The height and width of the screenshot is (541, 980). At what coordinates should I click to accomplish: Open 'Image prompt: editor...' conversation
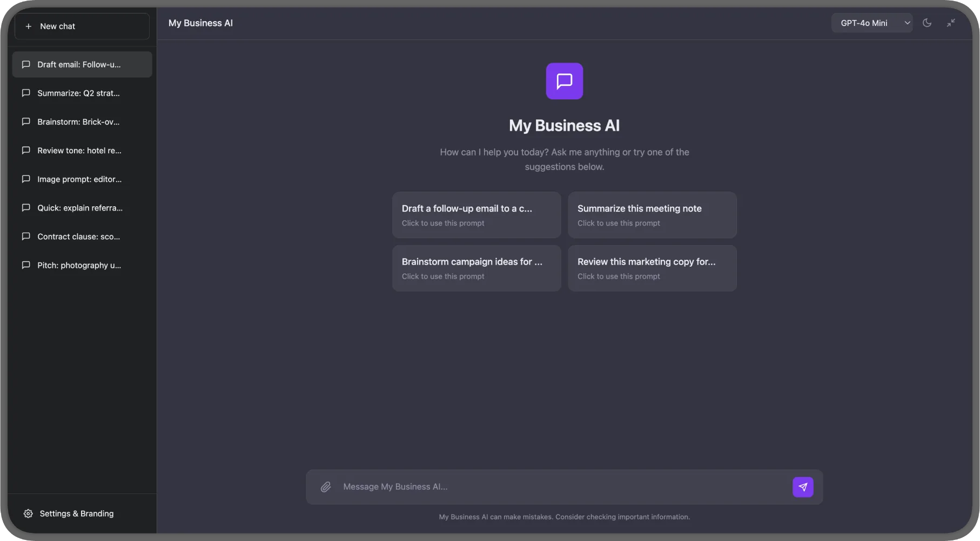[x=82, y=179]
